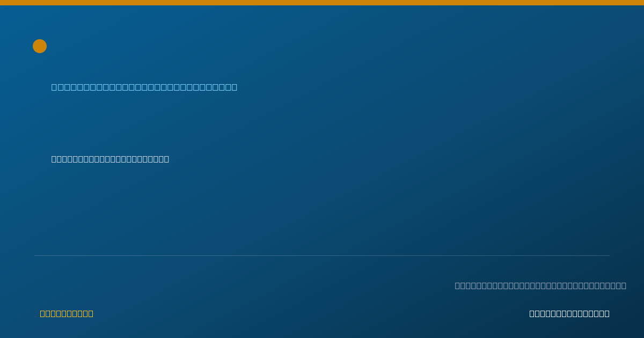Screen dimensions: 644x338
Task: Select the bright white footer text on right
Action: coord(569,313)
